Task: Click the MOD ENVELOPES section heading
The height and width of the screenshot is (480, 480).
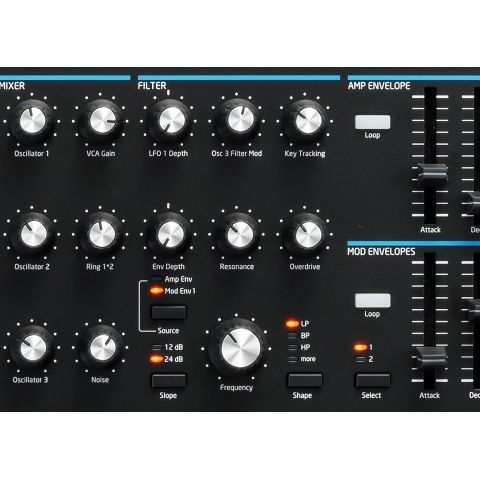Action: click(x=381, y=251)
